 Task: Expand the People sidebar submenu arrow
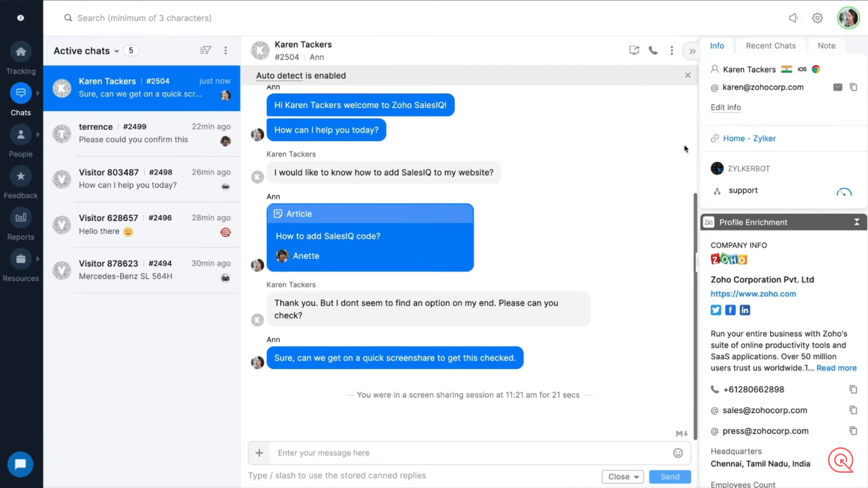point(38,135)
